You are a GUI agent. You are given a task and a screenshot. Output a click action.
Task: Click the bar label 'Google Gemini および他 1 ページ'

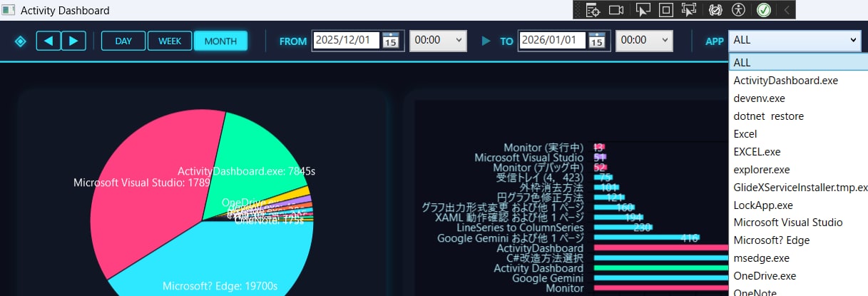coord(511,238)
